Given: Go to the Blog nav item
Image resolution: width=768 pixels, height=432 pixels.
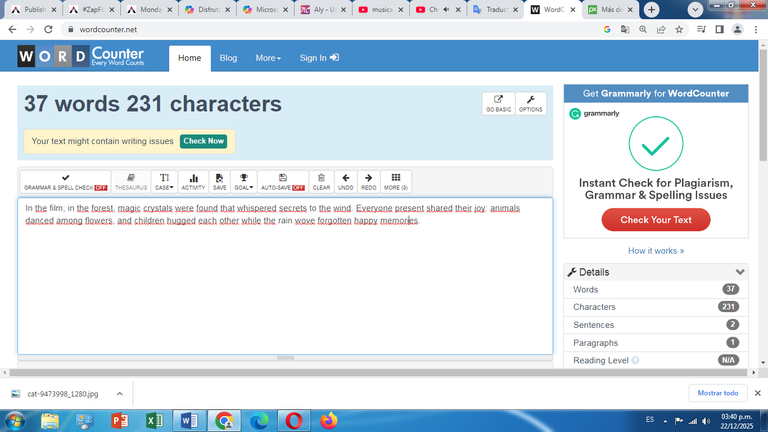Looking at the screenshot, I should tap(228, 58).
